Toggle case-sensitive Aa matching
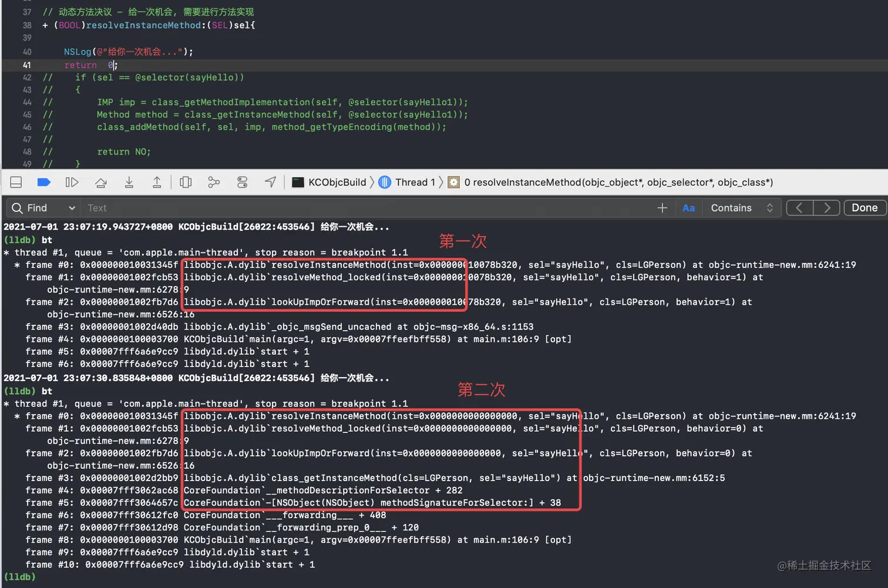The width and height of the screenshot is (888, 588). 689,208
